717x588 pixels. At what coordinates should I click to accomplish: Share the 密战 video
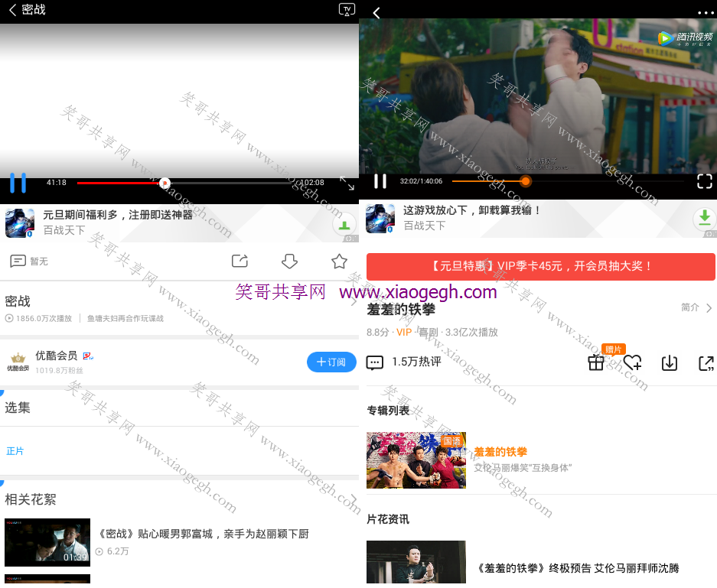click(x=240, y=261)
